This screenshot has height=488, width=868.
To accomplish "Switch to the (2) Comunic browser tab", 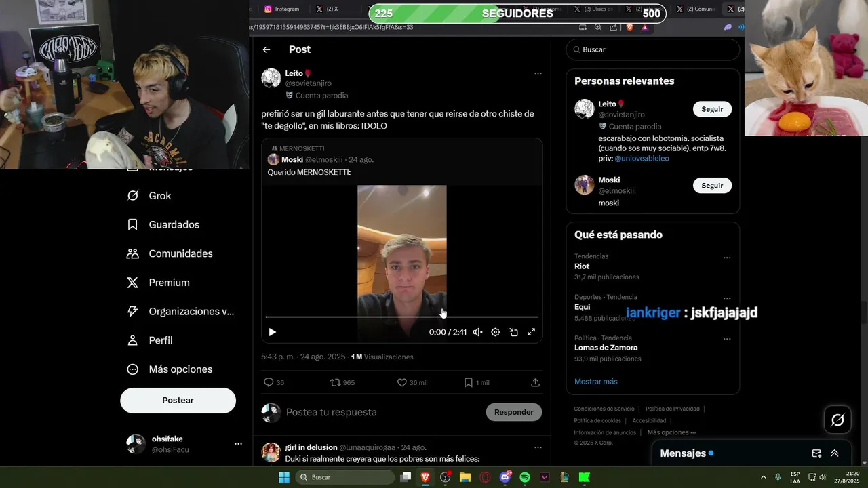I will (701, 9).
